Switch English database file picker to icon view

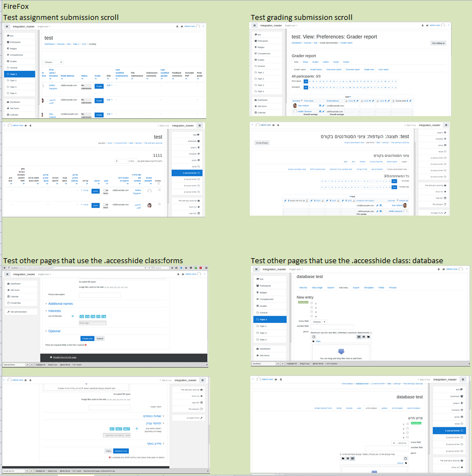pyautogui.click(x=359, y=337)
